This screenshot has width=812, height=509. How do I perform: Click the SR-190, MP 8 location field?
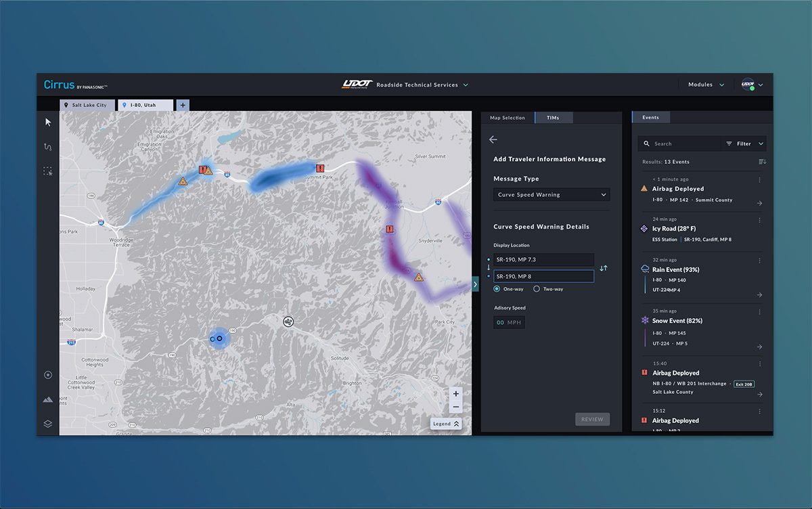pyautogui.click(x=543, y=276)
